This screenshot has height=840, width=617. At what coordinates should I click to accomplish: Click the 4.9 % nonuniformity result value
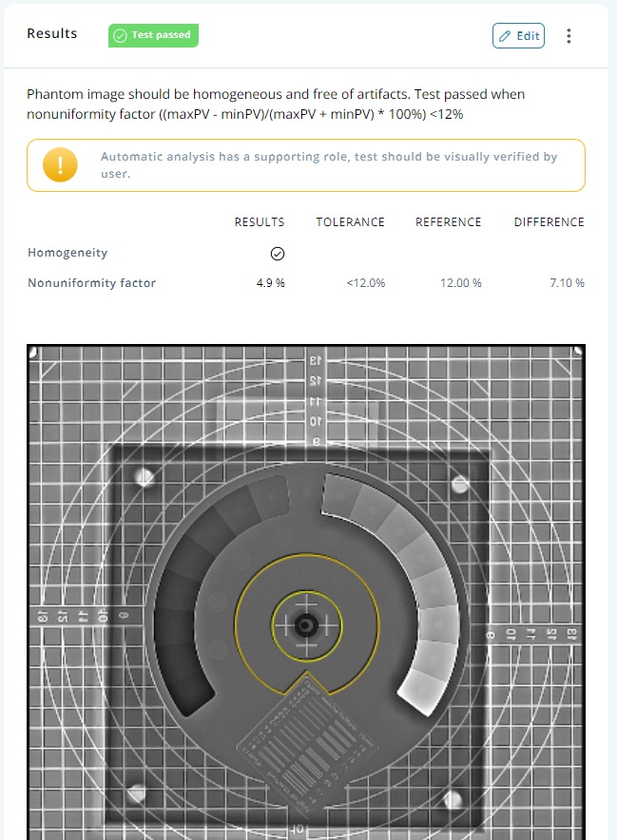pyautogui.click(x=270, y=283)
